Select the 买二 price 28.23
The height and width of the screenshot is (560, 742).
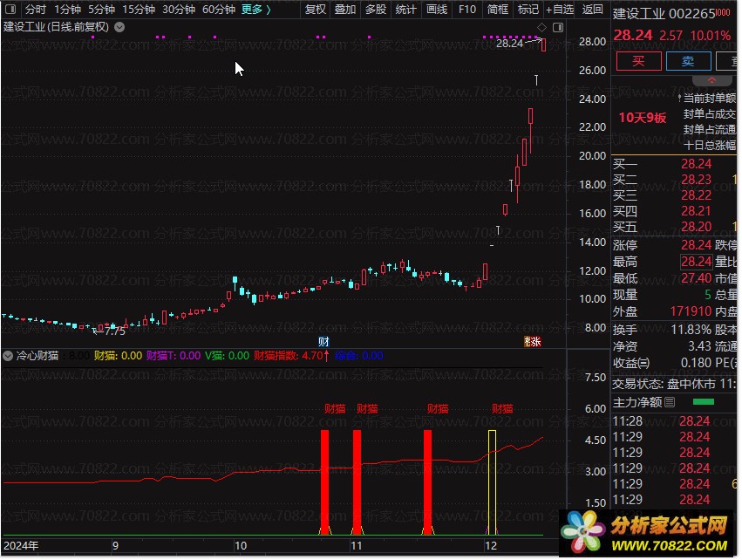tap(696, 180)
